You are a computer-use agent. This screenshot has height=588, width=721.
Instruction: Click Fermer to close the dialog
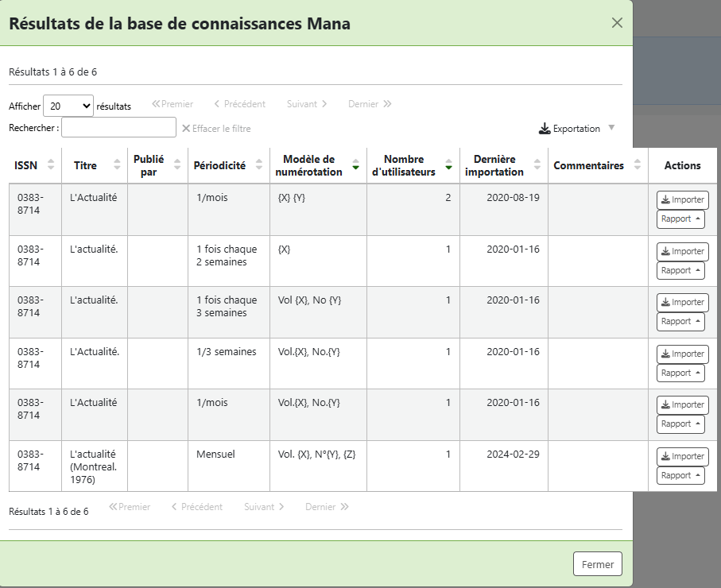click(597, 564)
